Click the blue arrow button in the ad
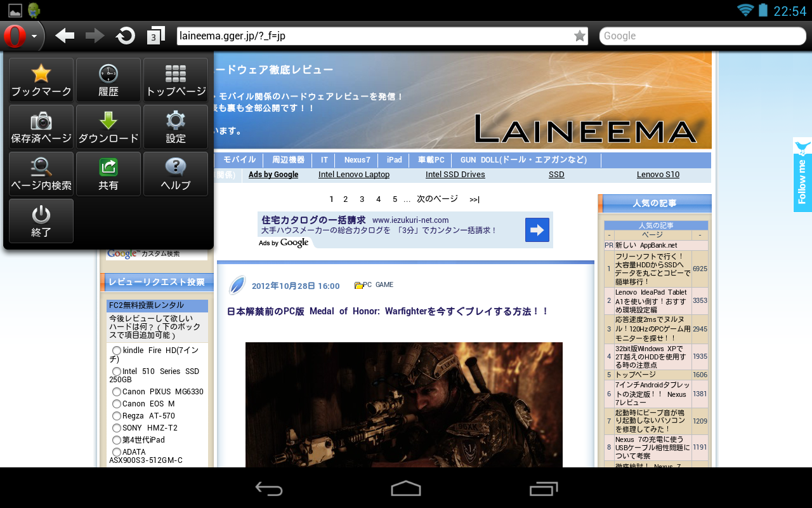 pyautogui.click(x=537, y=230)
